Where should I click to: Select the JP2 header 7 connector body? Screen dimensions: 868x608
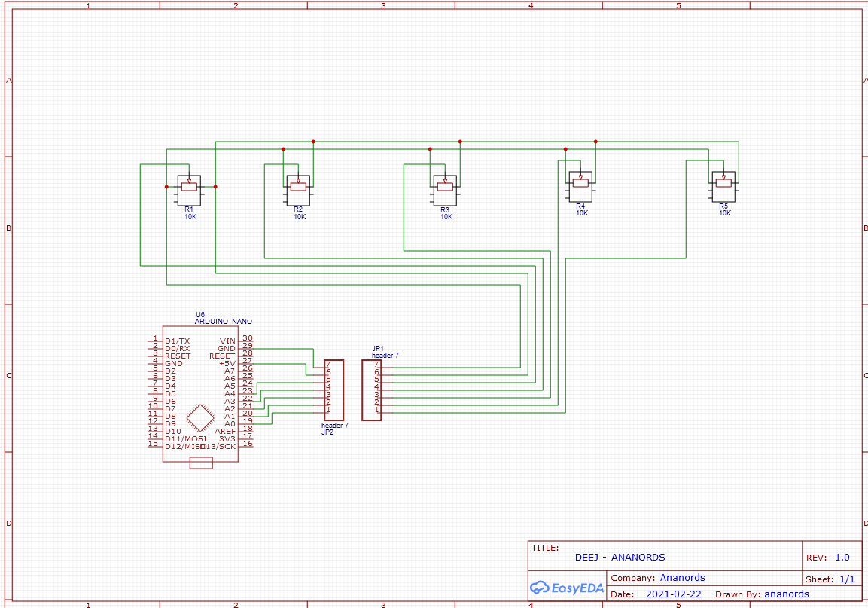point(333,390)
